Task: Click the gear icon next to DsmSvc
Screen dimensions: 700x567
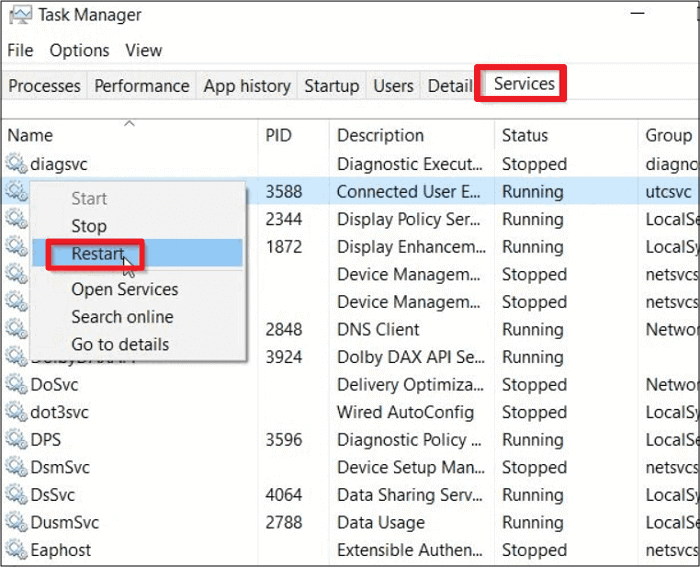Action: 16,467
